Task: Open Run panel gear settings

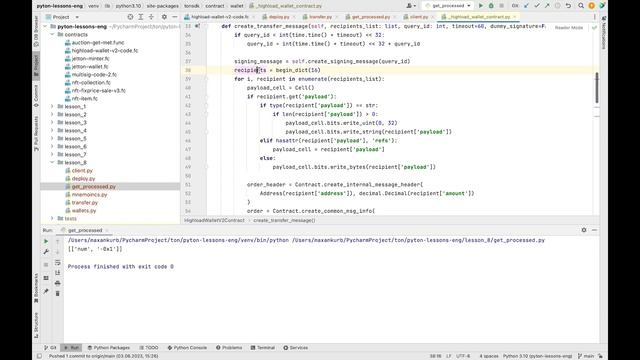Action: click(x=584, y=230)
